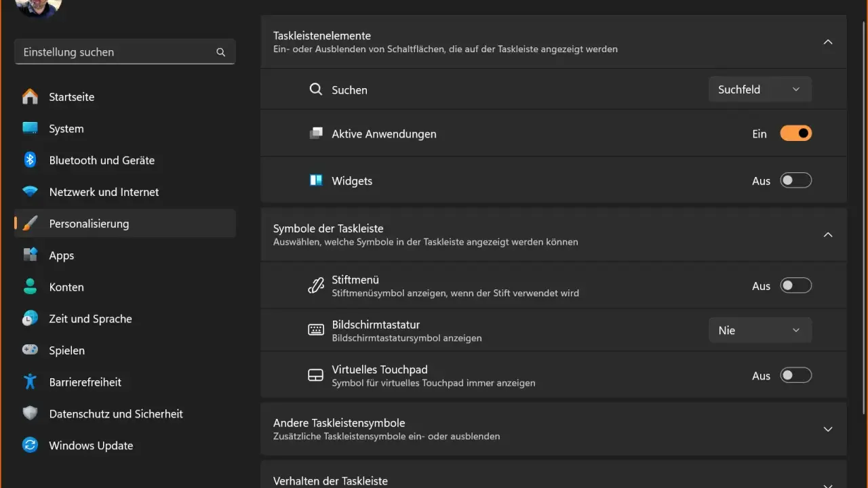Click the Konten person icon
This screenshot has height=488, width=868.
point(30,287)
